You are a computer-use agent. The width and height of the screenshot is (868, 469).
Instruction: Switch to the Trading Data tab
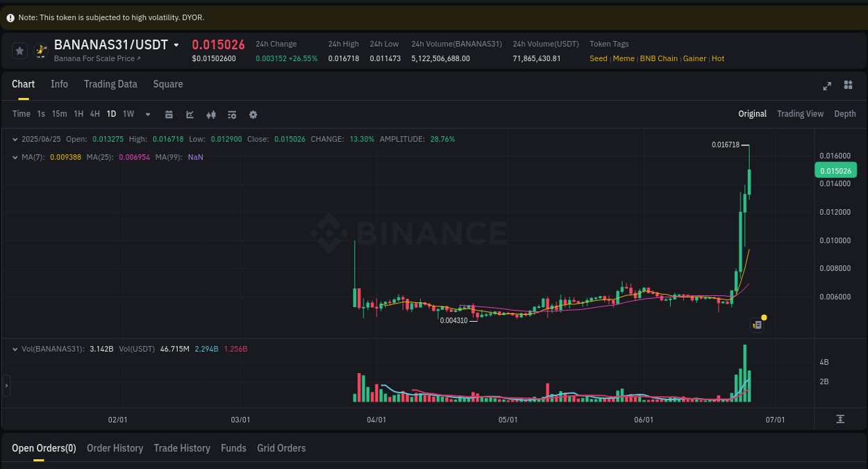(110, 84)
